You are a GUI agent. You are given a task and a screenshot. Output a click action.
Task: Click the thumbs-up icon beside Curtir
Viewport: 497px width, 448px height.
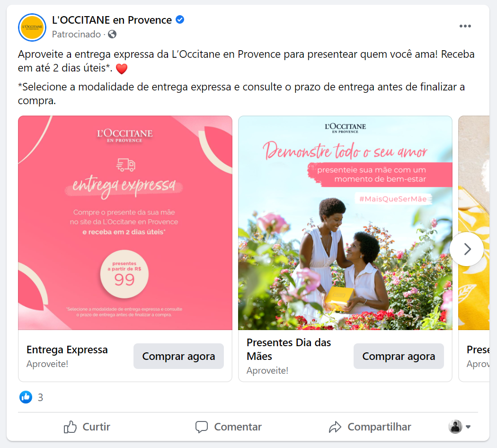point(70,427)
